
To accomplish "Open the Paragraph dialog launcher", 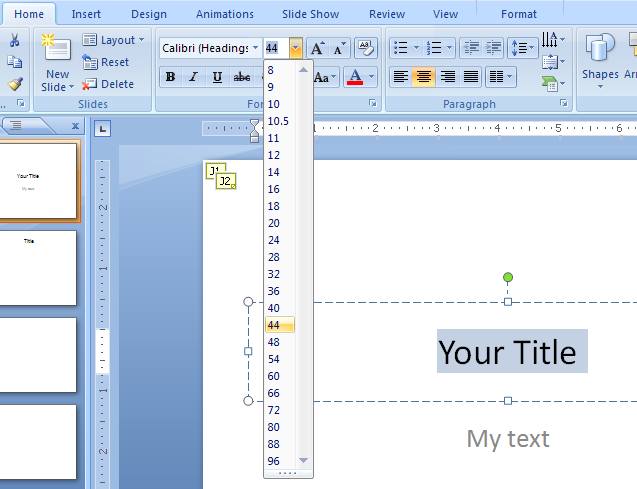I will point(563,103).
